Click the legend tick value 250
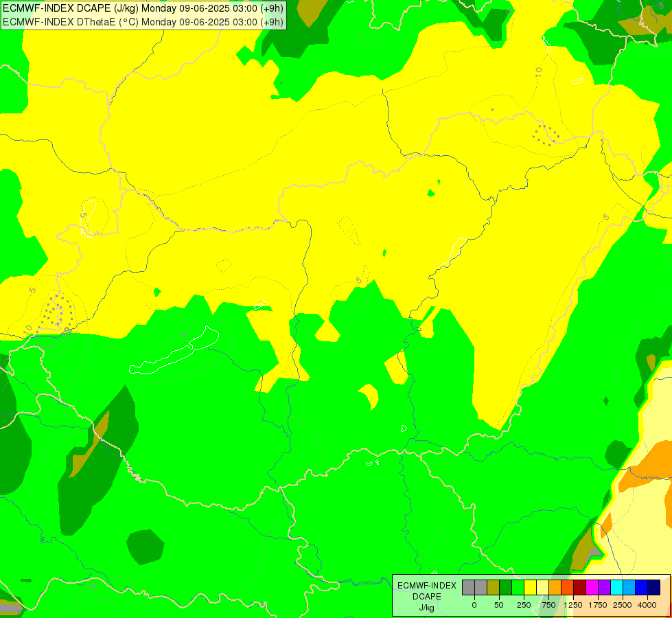 click(524, 605)
